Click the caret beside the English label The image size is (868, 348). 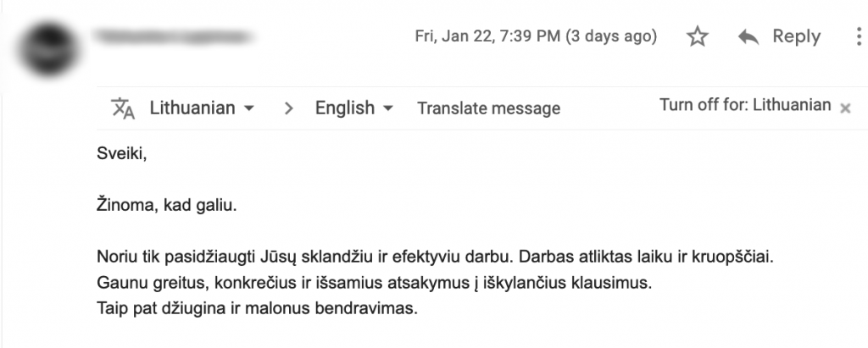[388, 109]
